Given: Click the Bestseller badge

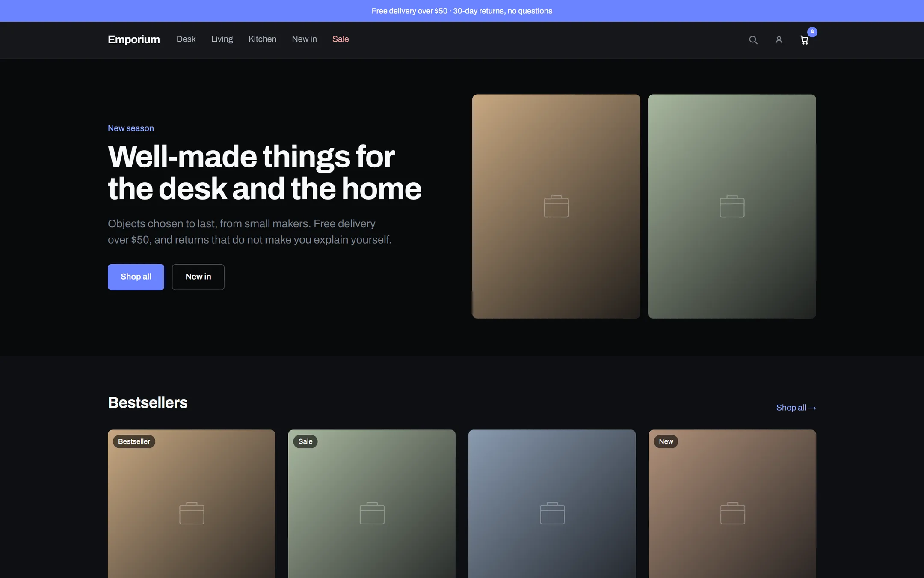Looking at the screenshot, I should (134, 441).
